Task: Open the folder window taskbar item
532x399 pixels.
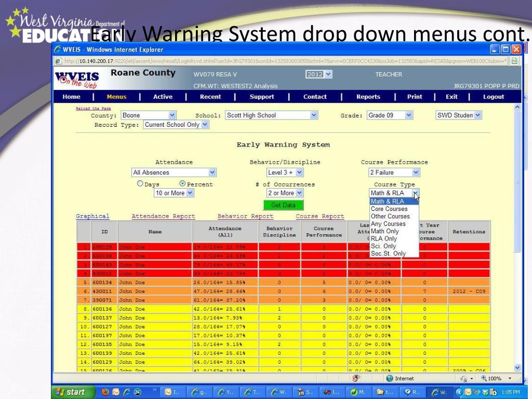Action: click(x=385, y=392)
